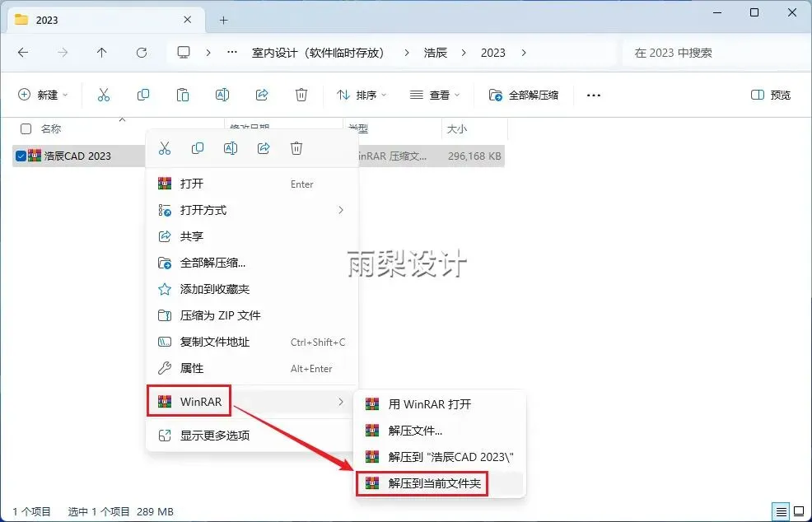
Task: Choose 共享 in the context menu
Action: pyautogui.click(x=252, y=236)
